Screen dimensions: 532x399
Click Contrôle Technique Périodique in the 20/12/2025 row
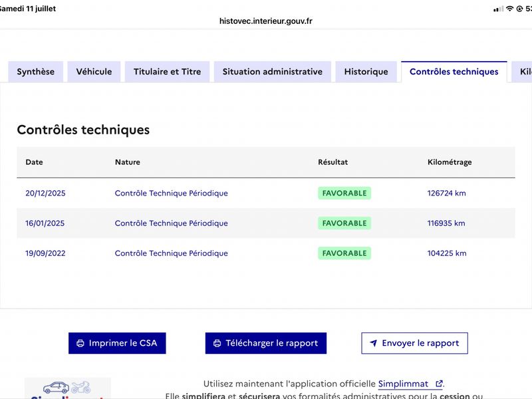tap(172, 193)
